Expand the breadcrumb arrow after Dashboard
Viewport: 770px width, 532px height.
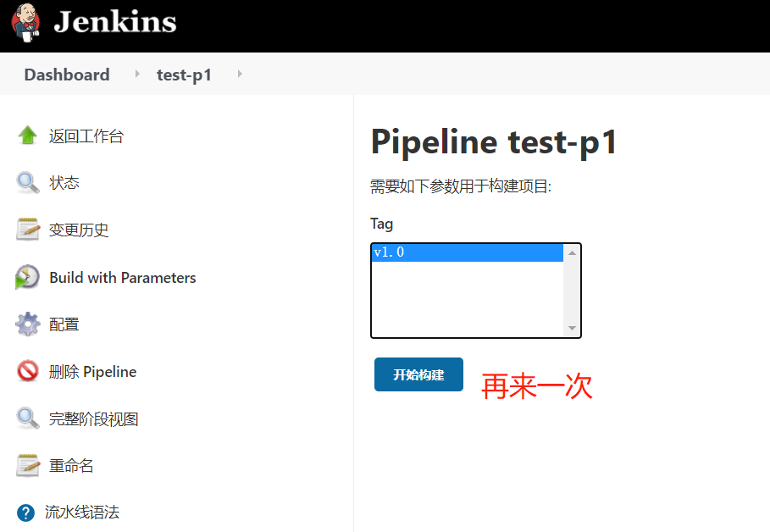tap(137, 75)
